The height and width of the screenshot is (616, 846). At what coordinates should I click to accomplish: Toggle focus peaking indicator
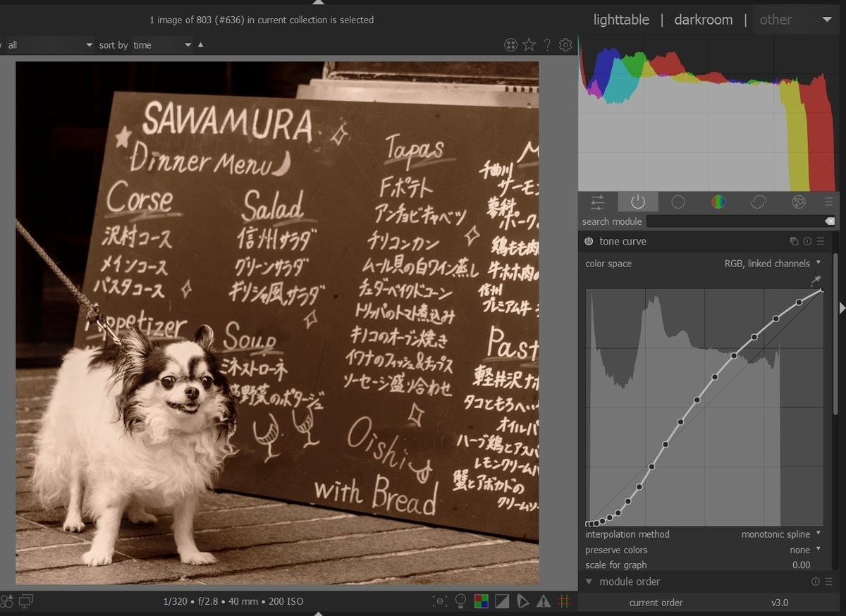(x=441, y=601)
